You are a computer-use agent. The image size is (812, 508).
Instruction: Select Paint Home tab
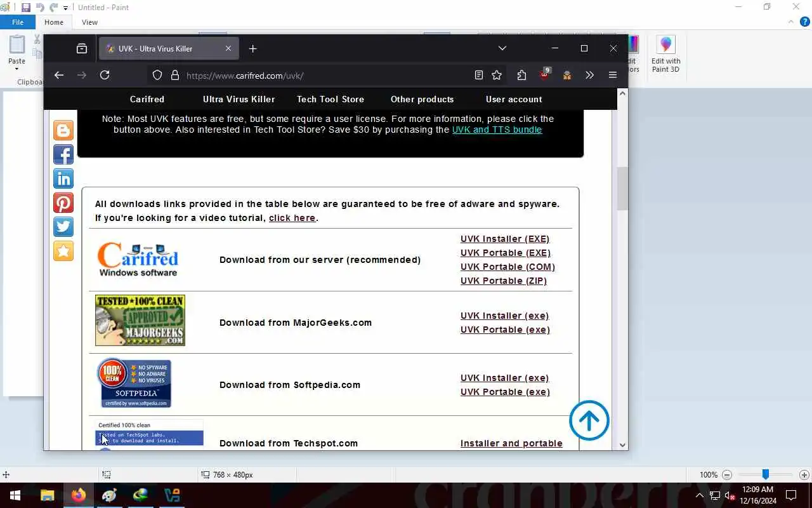pos(54,22)
